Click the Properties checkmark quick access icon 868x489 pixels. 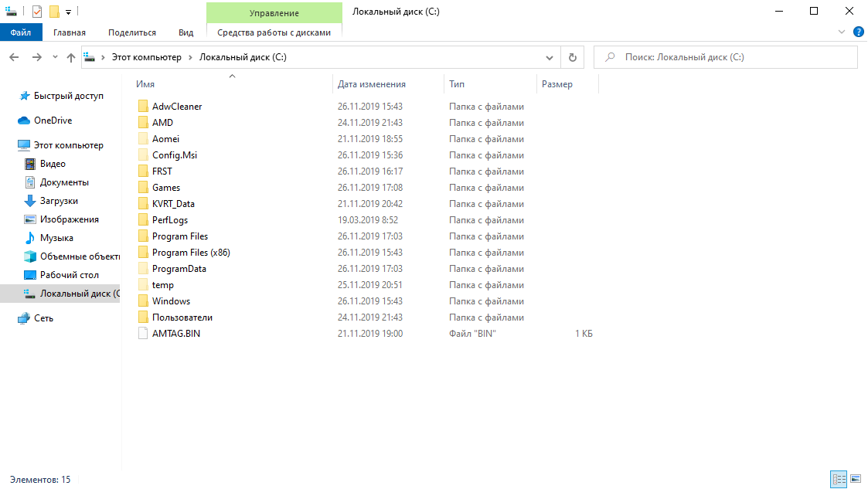tap(37, 11)
